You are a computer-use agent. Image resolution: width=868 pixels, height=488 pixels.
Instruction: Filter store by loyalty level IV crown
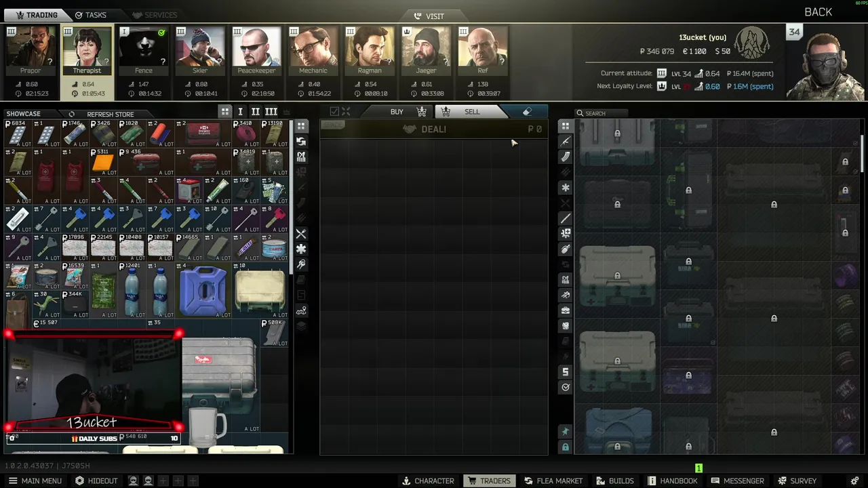(286, 112)
